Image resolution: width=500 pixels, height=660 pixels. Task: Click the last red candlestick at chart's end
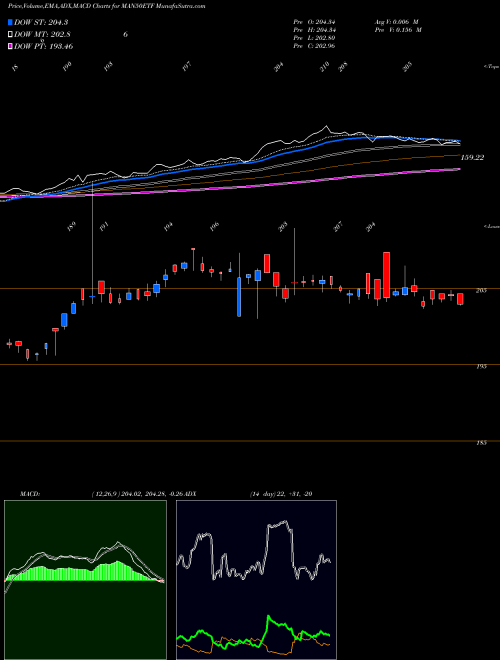(x=460, y=299)
